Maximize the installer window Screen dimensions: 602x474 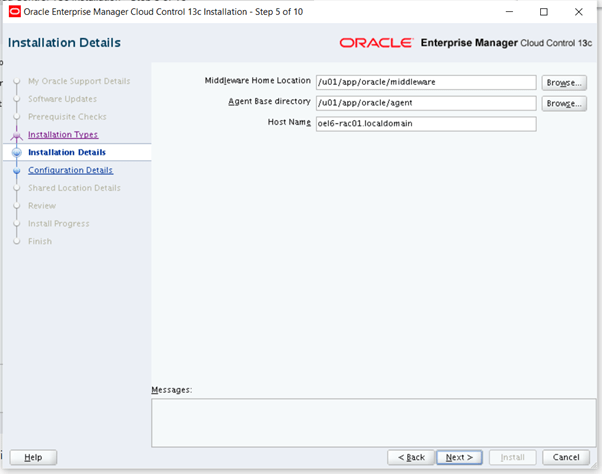click(543, 12)
